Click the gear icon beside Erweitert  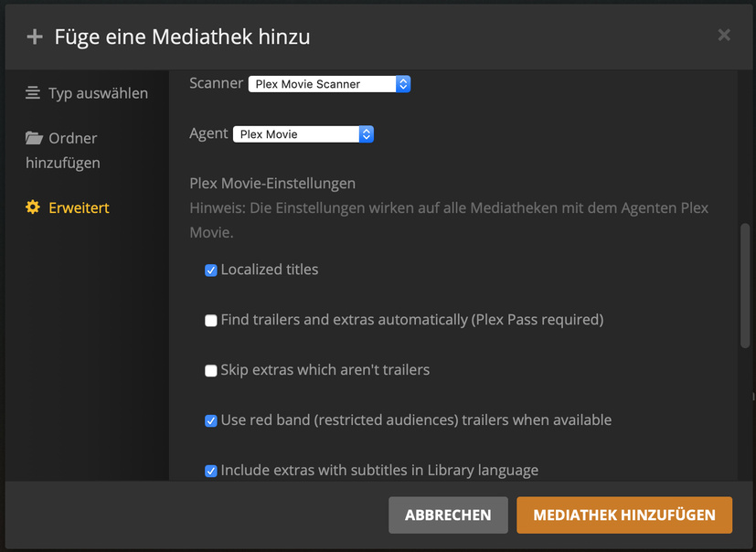tap(33, 207)
